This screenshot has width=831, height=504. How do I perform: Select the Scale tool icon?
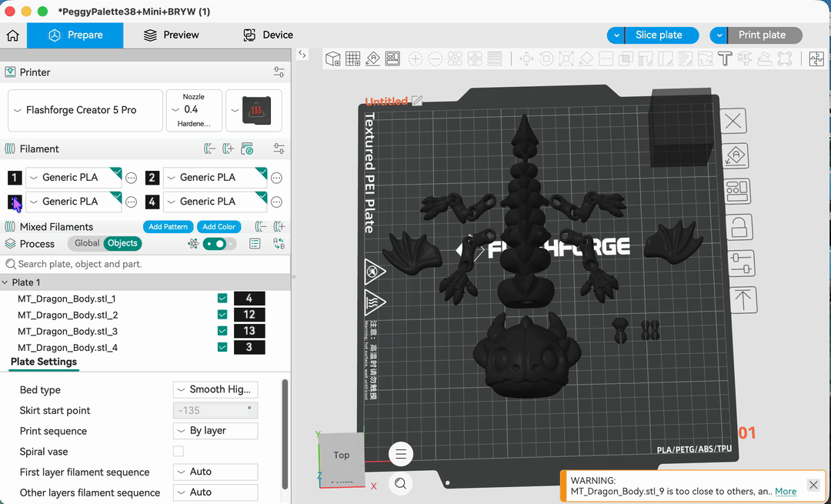tap(566, 58)
